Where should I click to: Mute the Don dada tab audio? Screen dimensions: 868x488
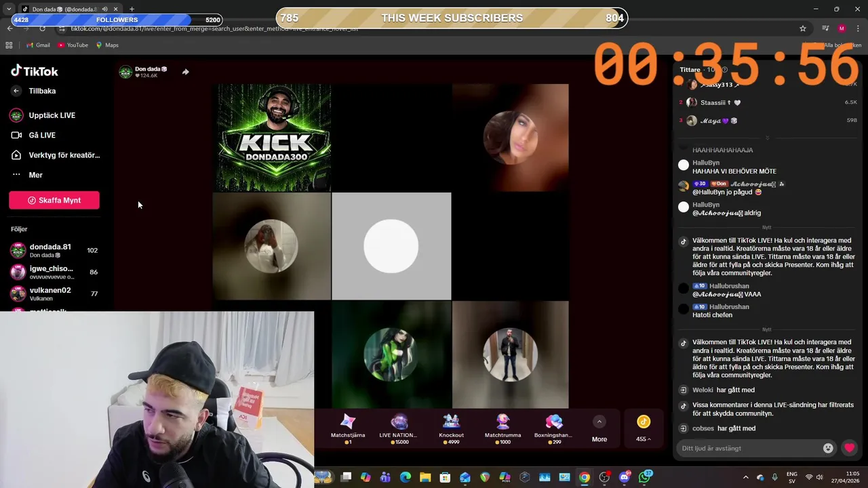point(104,9)
